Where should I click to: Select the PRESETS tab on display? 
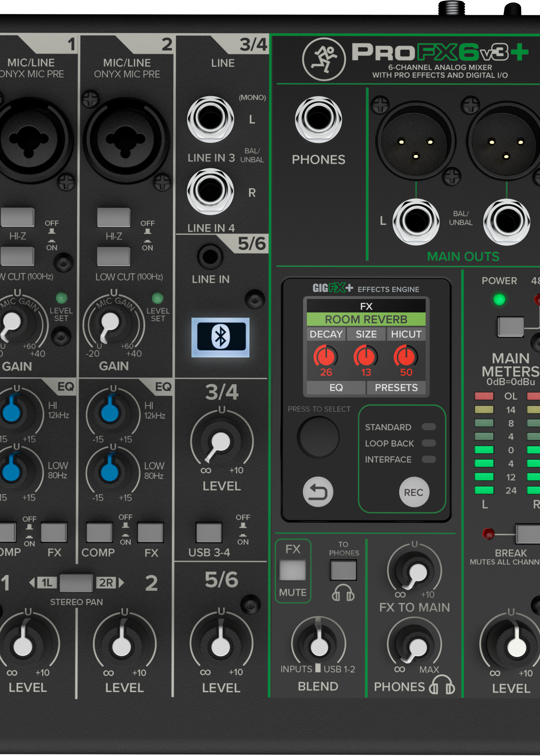(x=396, y=387)
